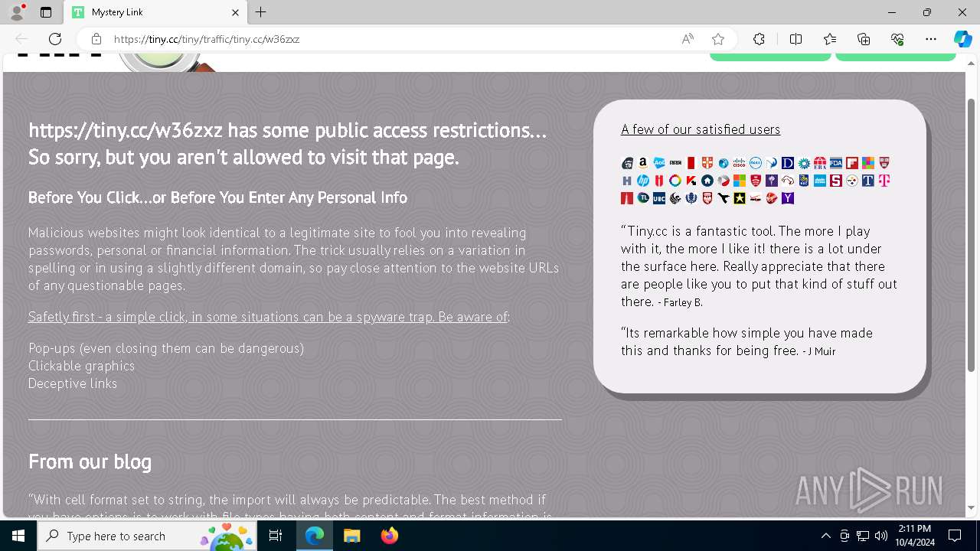Launch Firefox from the taskbar
The image size is (980, 551).
click(x=390, y=536)
